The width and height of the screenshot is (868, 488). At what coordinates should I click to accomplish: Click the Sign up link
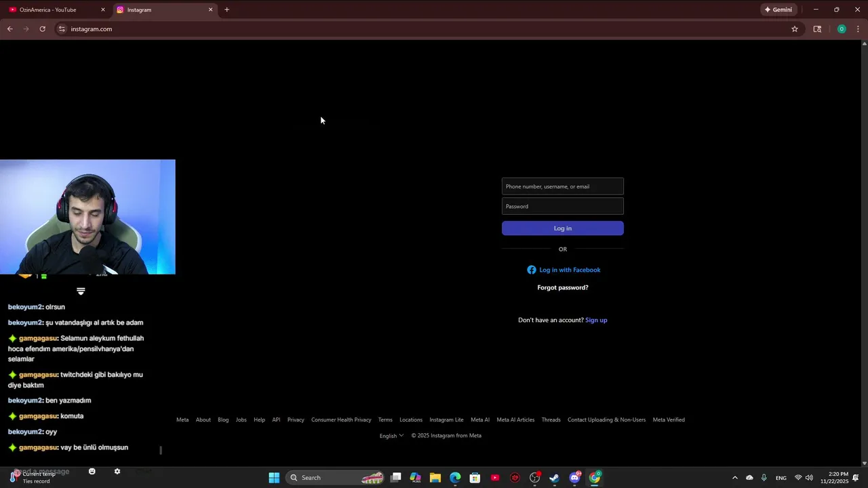click(596, 320)
